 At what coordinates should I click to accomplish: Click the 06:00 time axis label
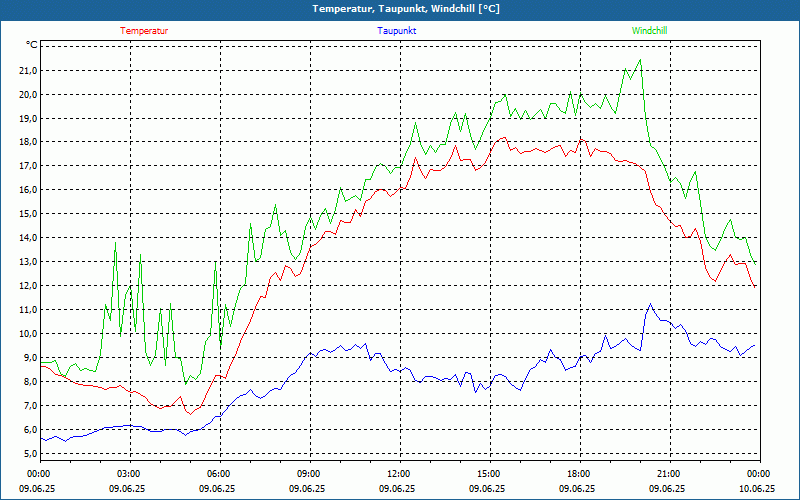click(220, 474)
